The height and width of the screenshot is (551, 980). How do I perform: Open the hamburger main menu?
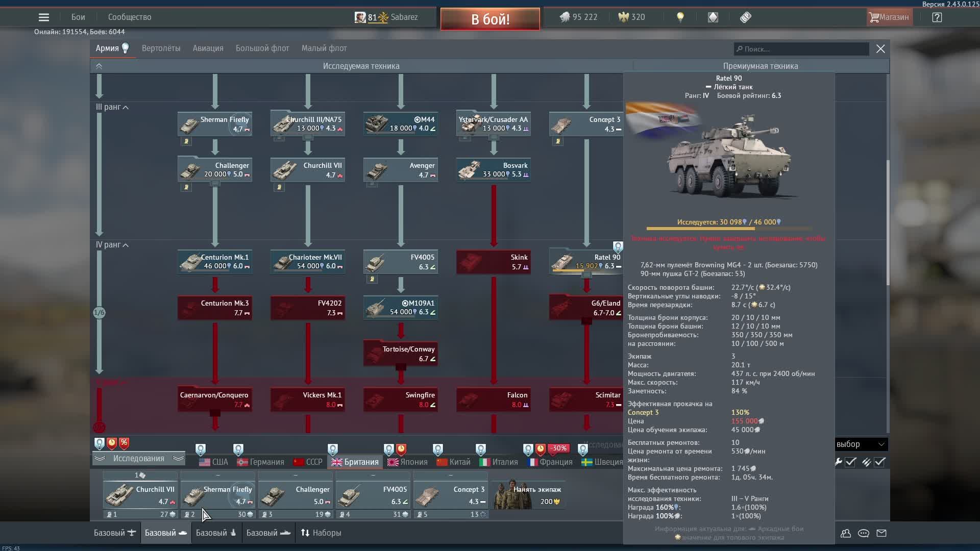pyautogui.click(x=44, y=17)
